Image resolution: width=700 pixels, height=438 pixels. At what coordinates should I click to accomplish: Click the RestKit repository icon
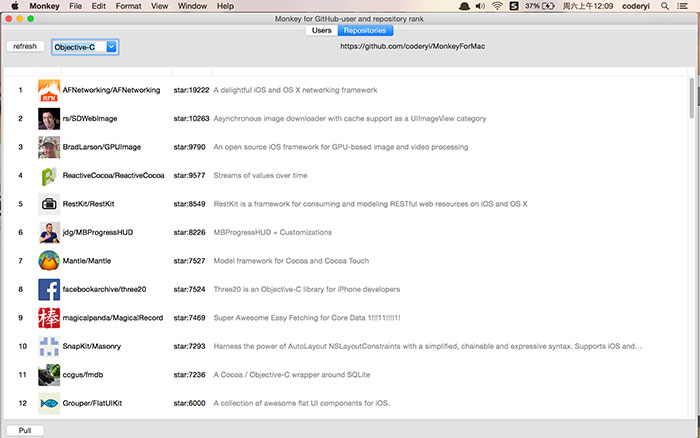click(49, 204)
